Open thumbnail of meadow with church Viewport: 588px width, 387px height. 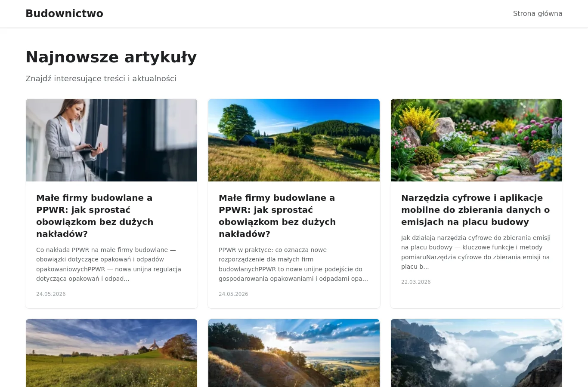111,353
